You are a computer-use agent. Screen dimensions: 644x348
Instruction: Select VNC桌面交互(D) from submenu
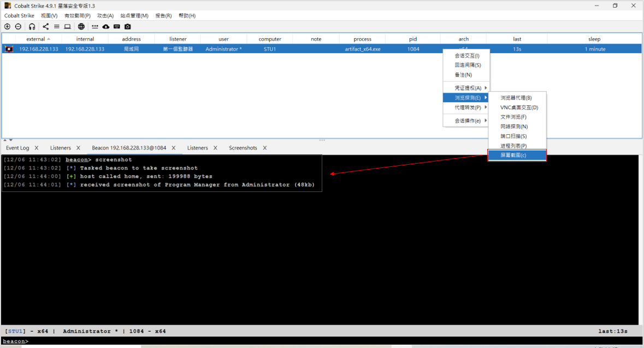point(517,107)
